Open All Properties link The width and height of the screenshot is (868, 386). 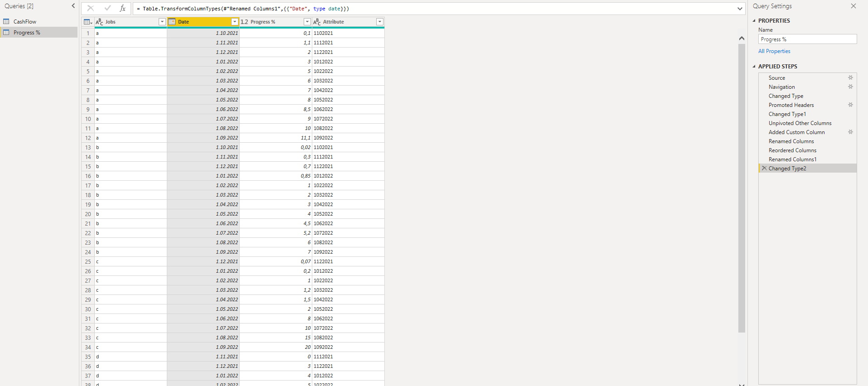[774, 51]
